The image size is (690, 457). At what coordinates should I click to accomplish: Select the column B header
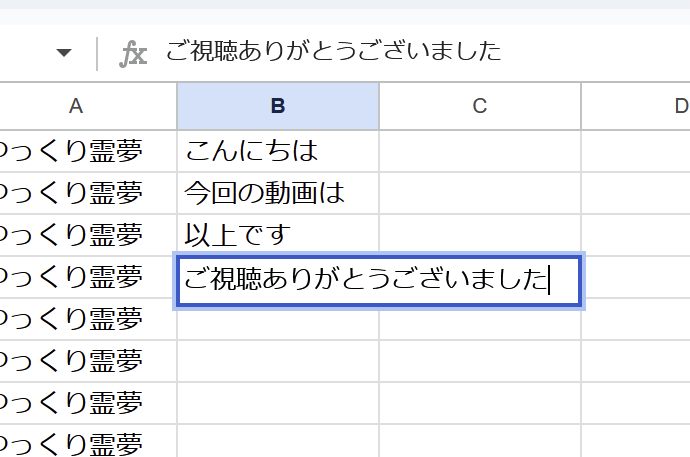tap(278, 106)
